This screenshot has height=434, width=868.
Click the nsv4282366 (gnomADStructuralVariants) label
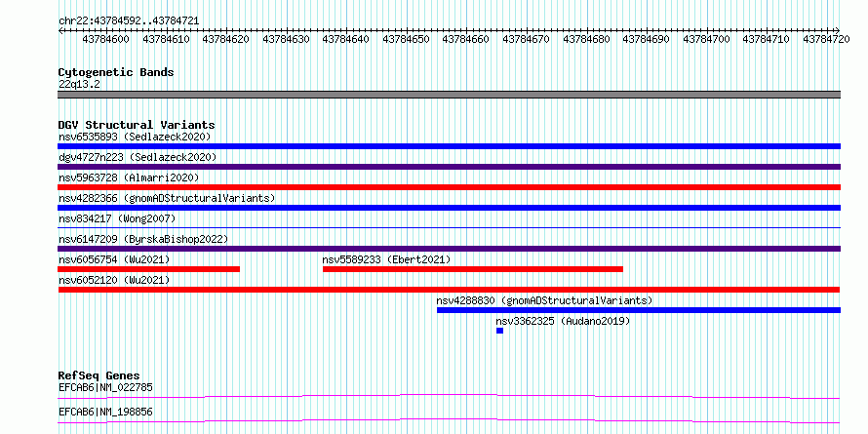(167, 198)
